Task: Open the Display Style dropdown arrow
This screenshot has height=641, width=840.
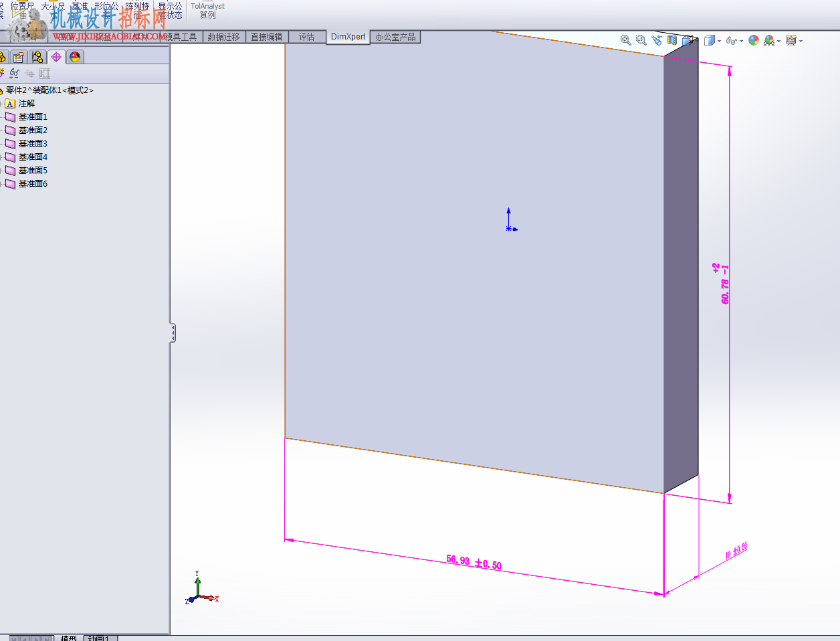Action: [x=719, y=41]
